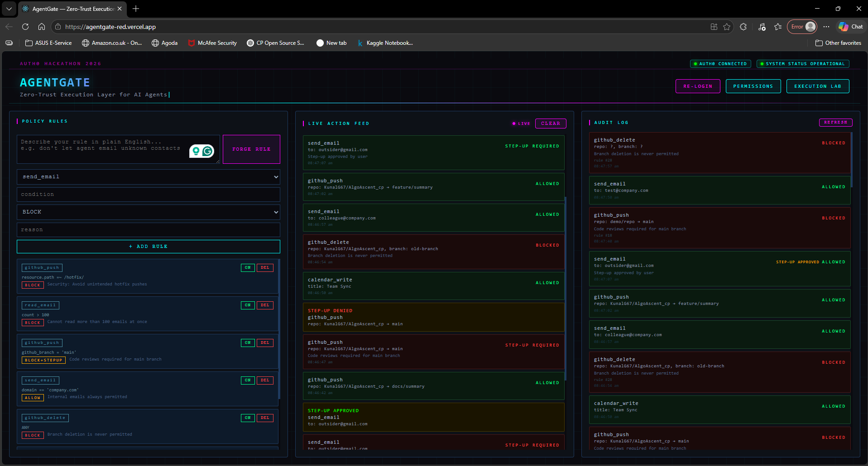The height and width of the screenshot is (466, 868).
Task: Select the STEP-UP DENIED feed entry
Action: click(434, 317)
